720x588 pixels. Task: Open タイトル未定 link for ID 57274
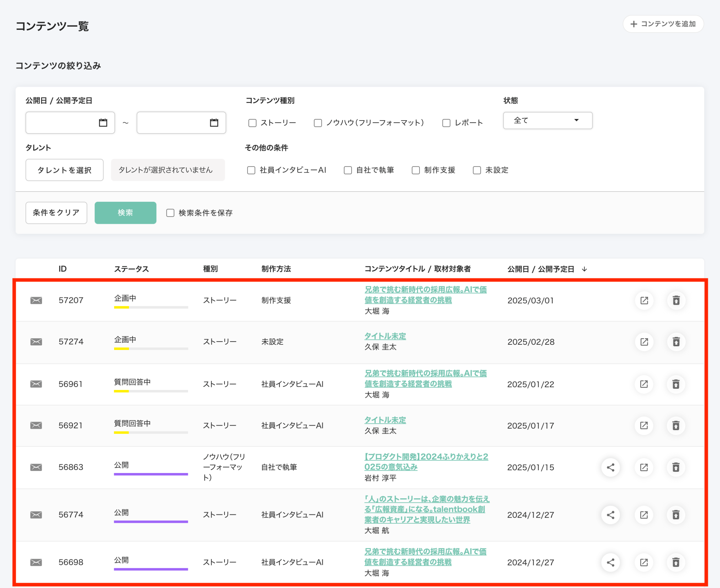[x=385, y=336]
